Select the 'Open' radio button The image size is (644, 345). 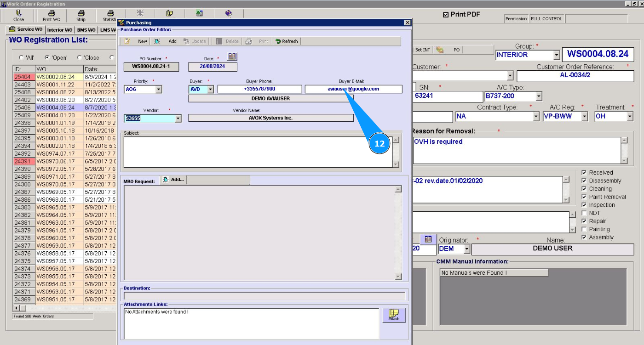click(x=47, y=58)
